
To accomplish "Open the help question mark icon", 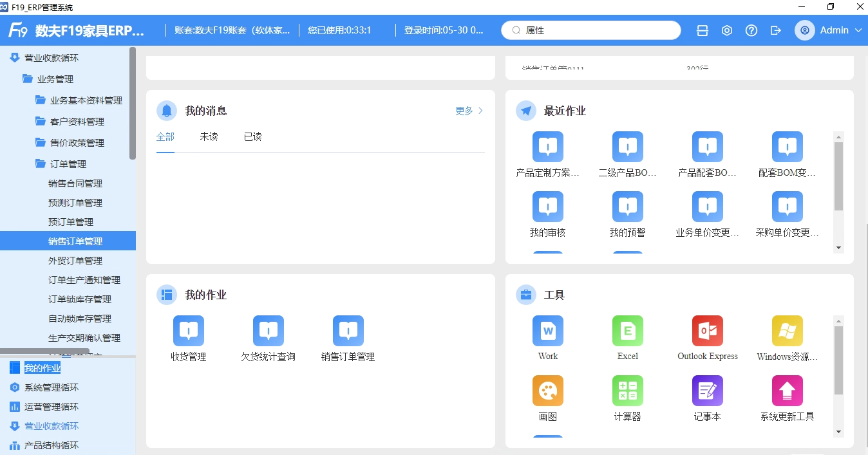I will click(x=751, y=30).
